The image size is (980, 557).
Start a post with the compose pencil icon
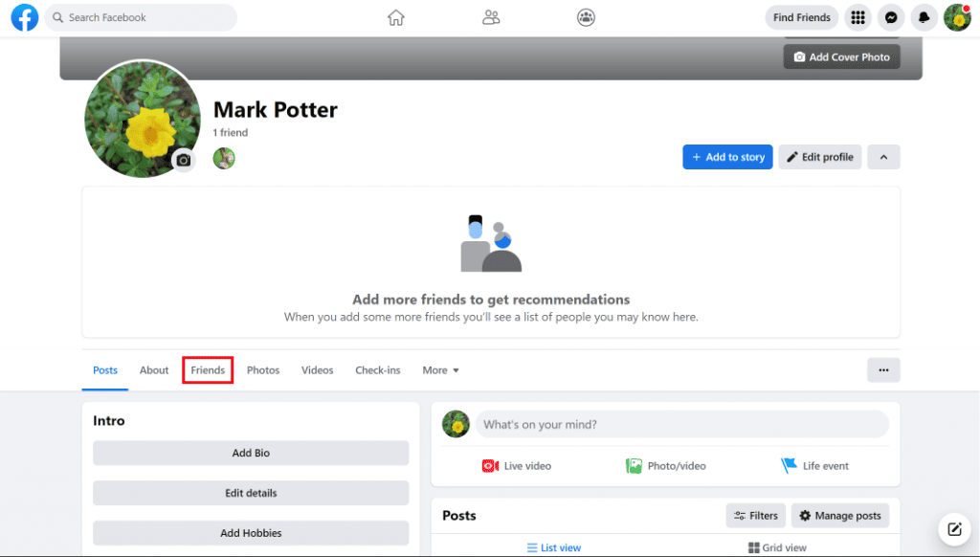click(x=954, y=528)
